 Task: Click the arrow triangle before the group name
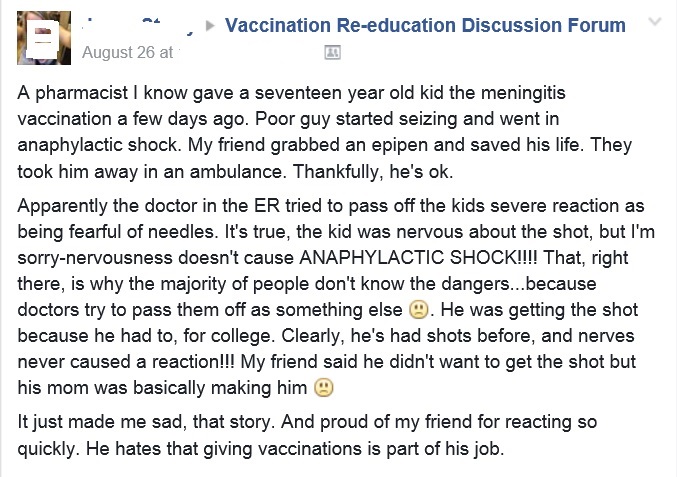coord(210,26)
